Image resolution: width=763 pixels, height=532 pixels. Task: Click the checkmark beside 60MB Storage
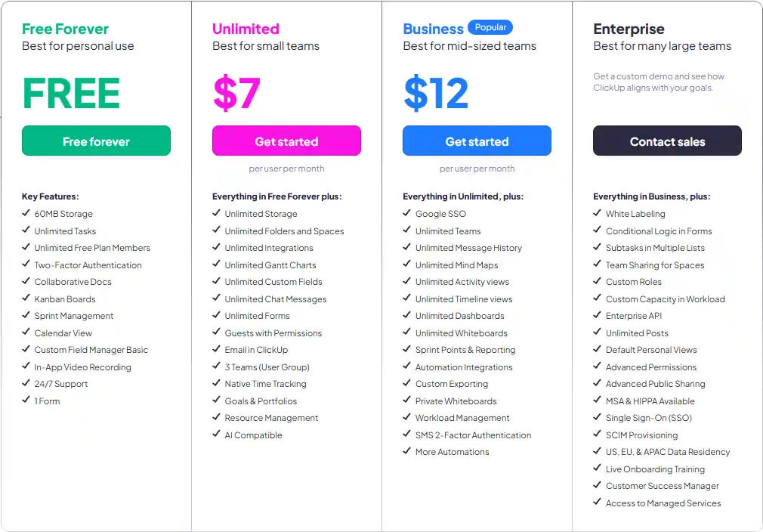click(26, 214)
